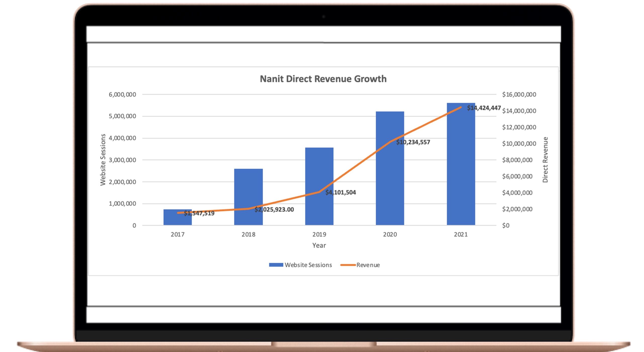Select the blue 2018 Website Sessions bar

248,197
